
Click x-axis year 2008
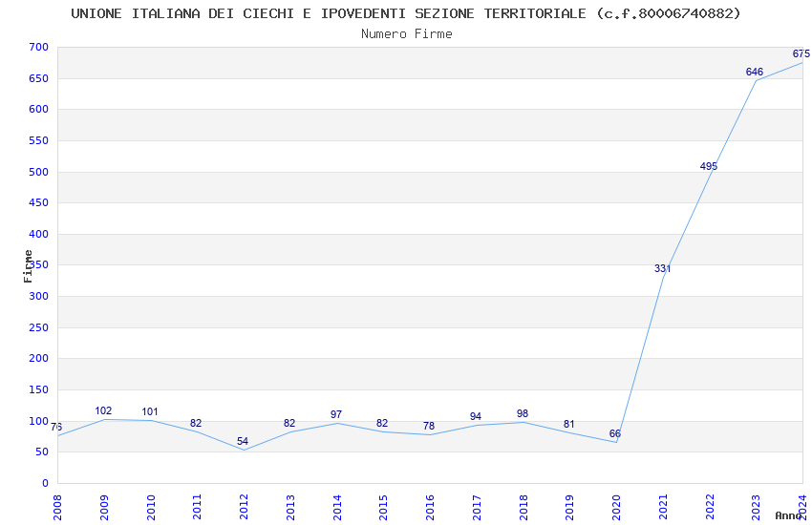click(x=57, y=507)
